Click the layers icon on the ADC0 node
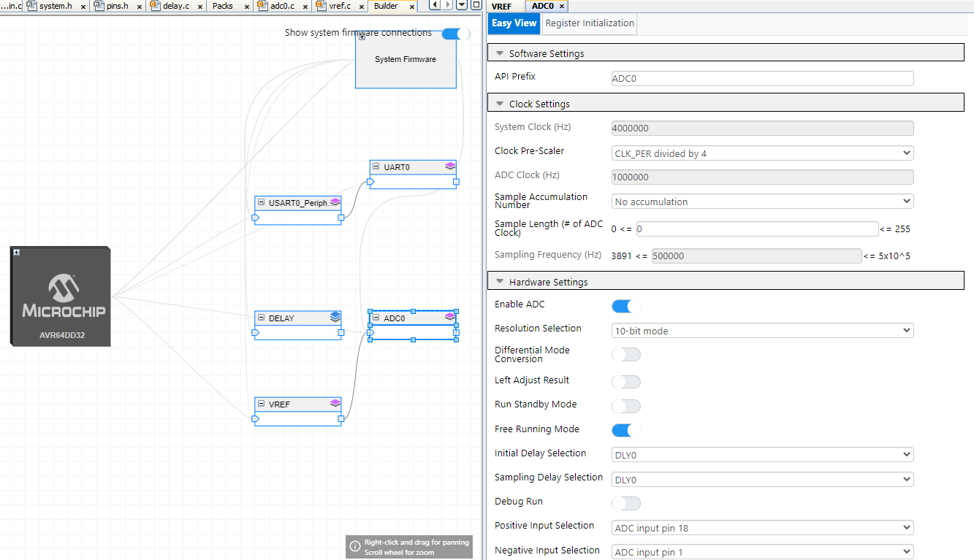 tap(450, 317)
